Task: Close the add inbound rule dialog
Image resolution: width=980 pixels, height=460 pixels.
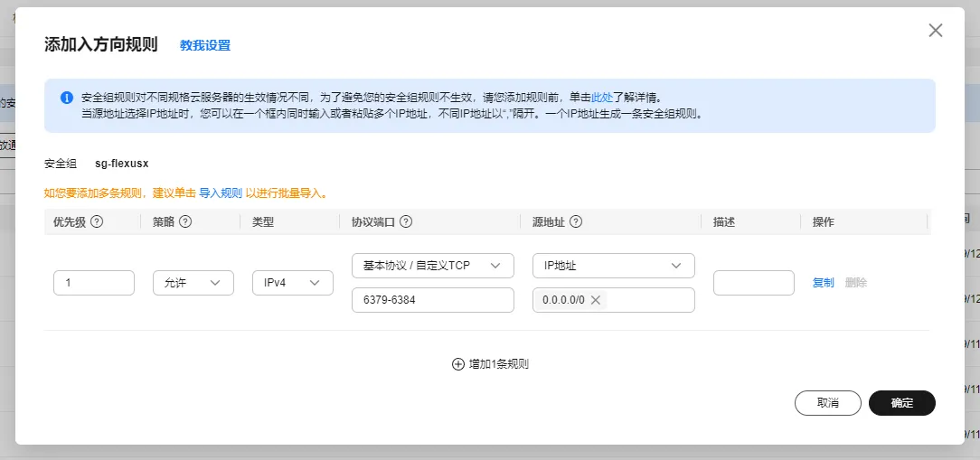Action: [x=936, y=31]
